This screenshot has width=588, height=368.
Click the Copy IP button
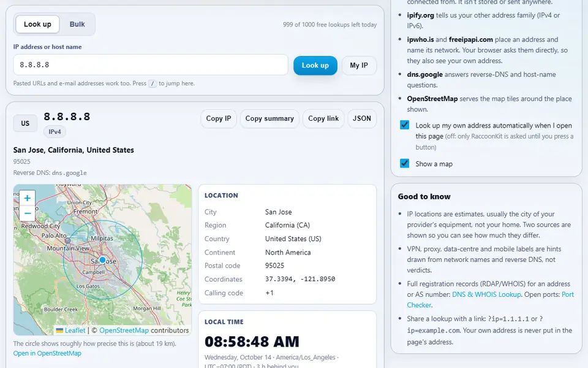(x=219, y=118)
